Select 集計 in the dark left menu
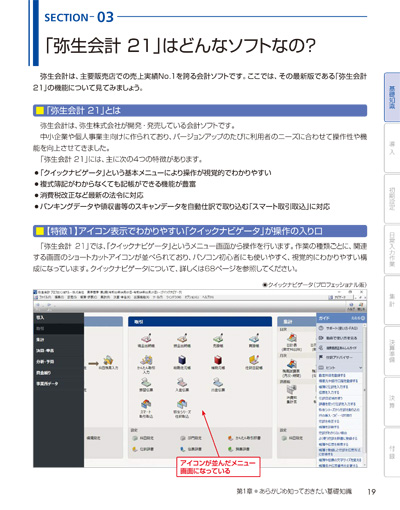400x510 pixels. (x=40, y=339)
